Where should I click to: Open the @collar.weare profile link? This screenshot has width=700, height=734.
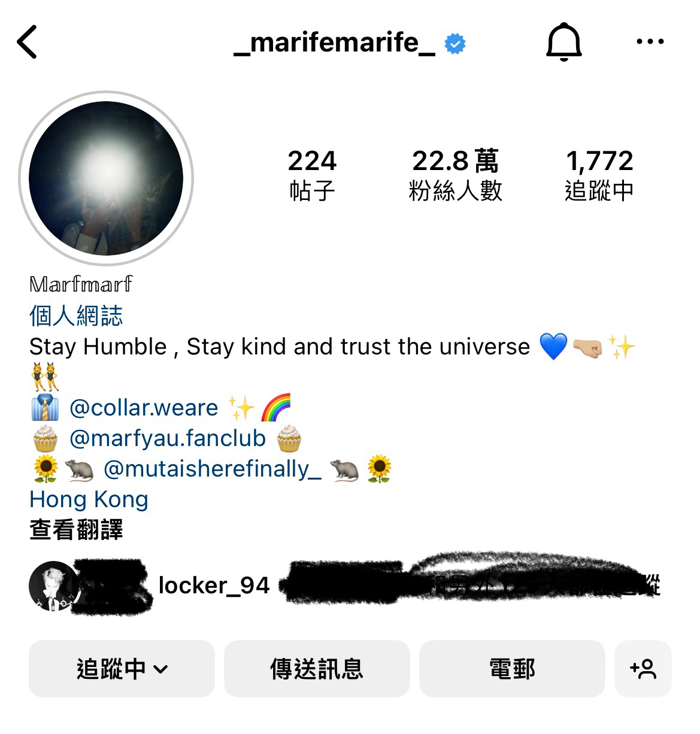pyautogui.click(x=144, y=408)
